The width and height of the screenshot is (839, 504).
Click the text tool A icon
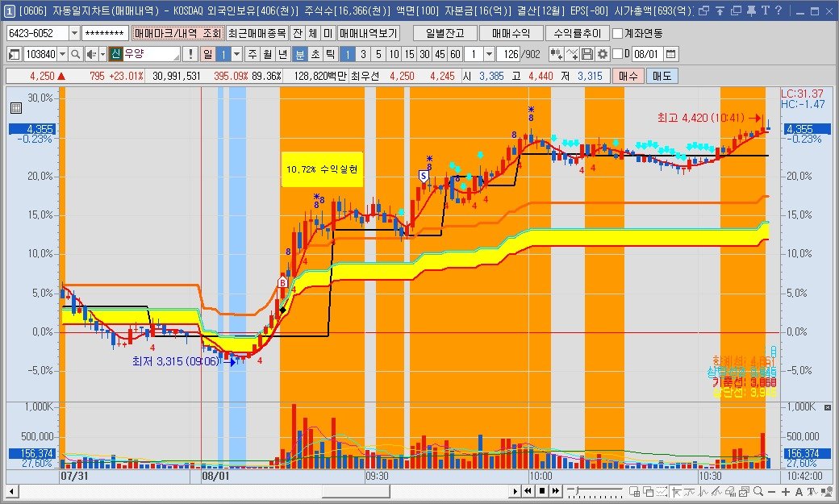pyautogui.click(x=798, y=491)
